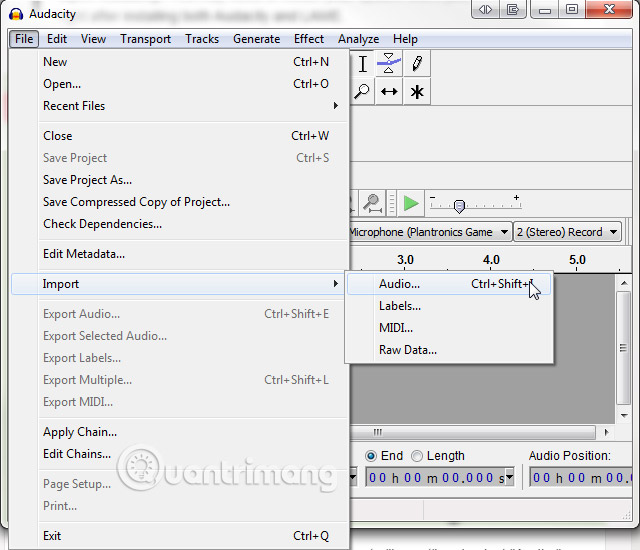Image resolution: width=640 pixels, height=550 pixels.
Task: Open the Generate menu
Action: tap(257, 39)
